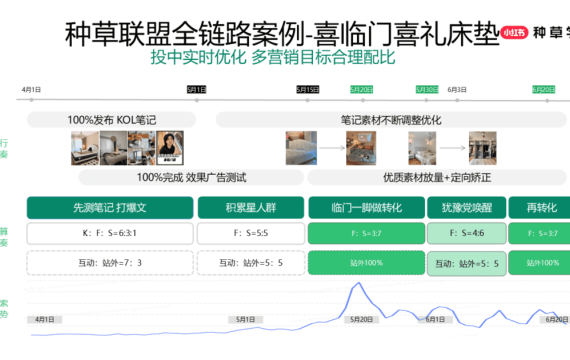This screenshot has height=360, width=570.
Task: Click the 4月1日 label on the trend chart
Action: coord(44,319)
